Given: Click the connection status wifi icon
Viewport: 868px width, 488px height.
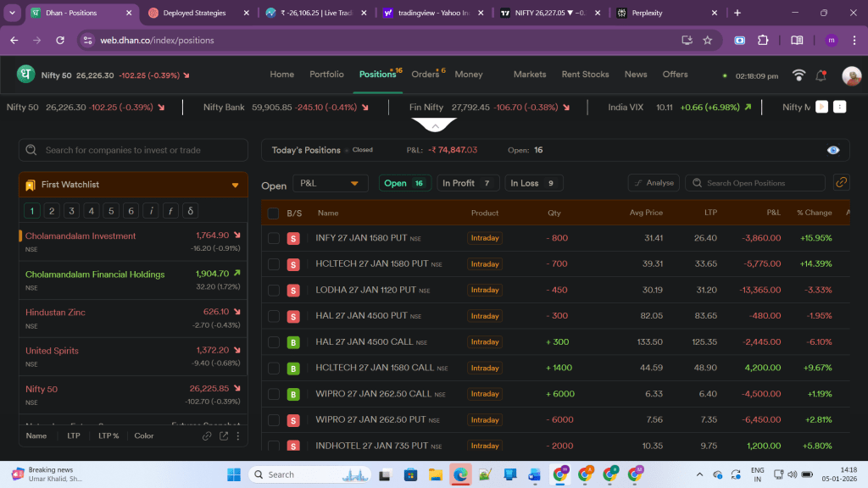Looking at the screenshot, I should click(x=798, y=75).
